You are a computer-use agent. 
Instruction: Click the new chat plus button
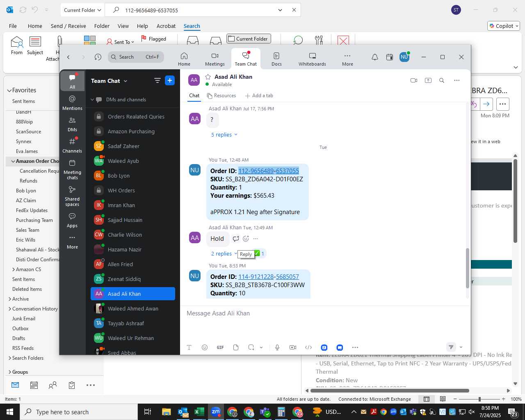170,80
